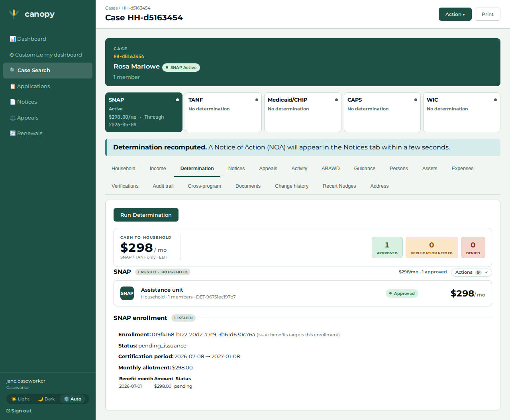Click the 1 Approved summary tile
This screenshot has height=420, width=510.
(x=387, y=247)
